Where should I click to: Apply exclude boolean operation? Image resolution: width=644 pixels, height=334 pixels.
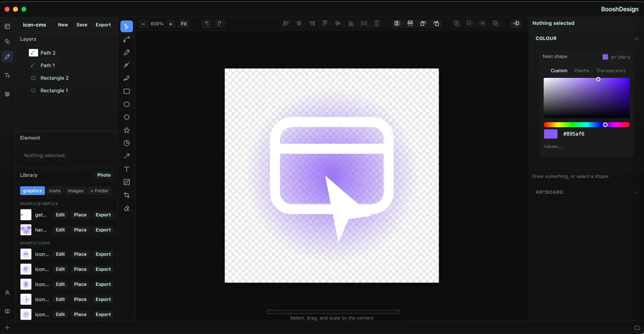[495, 23]
